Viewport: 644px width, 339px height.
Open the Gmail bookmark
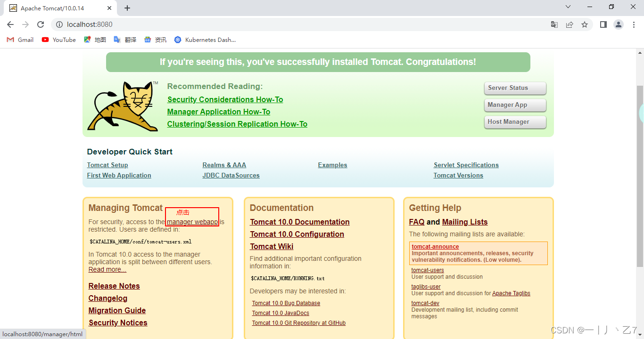[x=20, y=40]
